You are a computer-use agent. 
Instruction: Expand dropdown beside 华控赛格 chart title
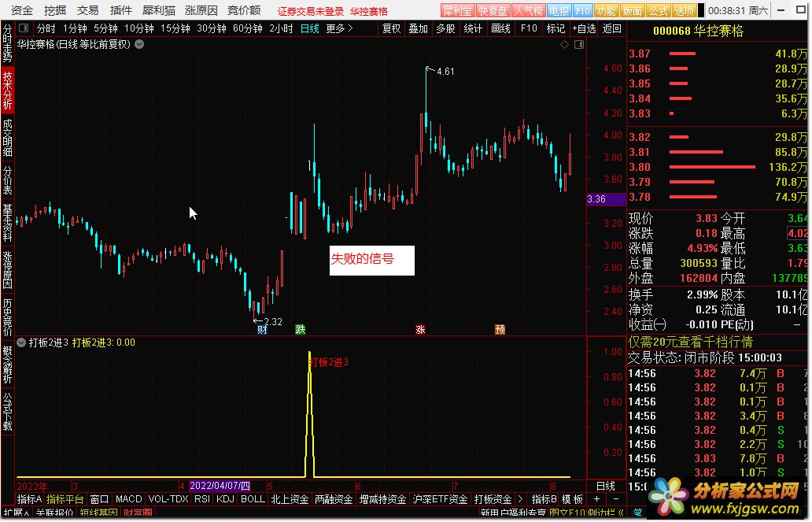click(139, 45)
